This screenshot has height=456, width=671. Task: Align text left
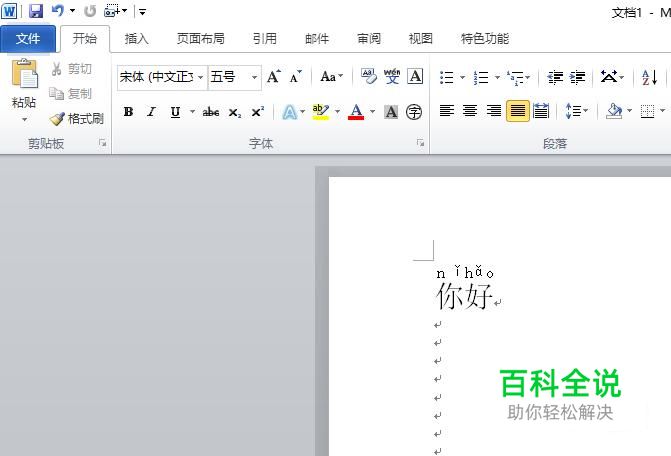point(447,111)
